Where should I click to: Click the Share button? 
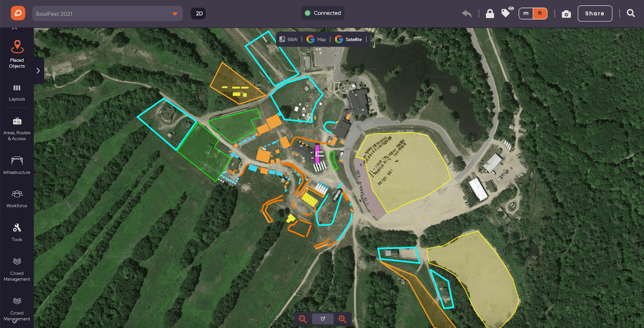[595, 14]
